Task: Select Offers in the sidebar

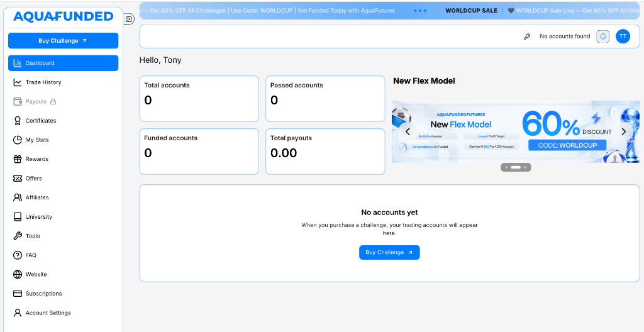Action: point(64,179)
